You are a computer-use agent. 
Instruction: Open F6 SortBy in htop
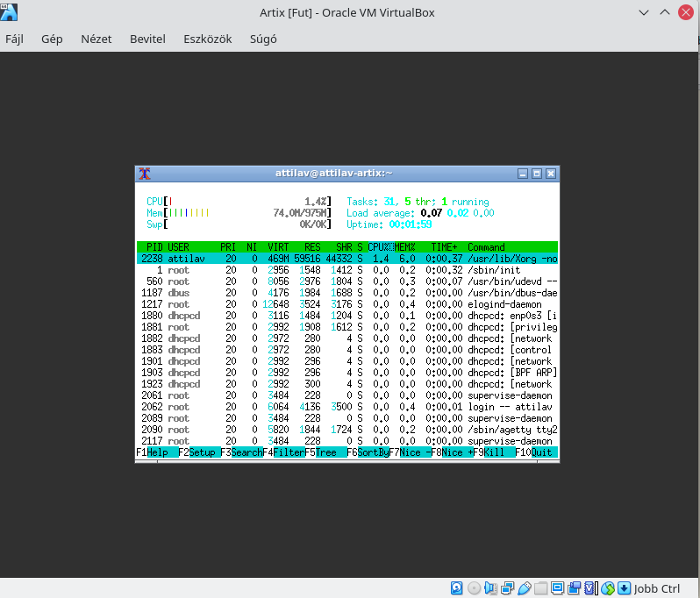(x=368, y=452)
